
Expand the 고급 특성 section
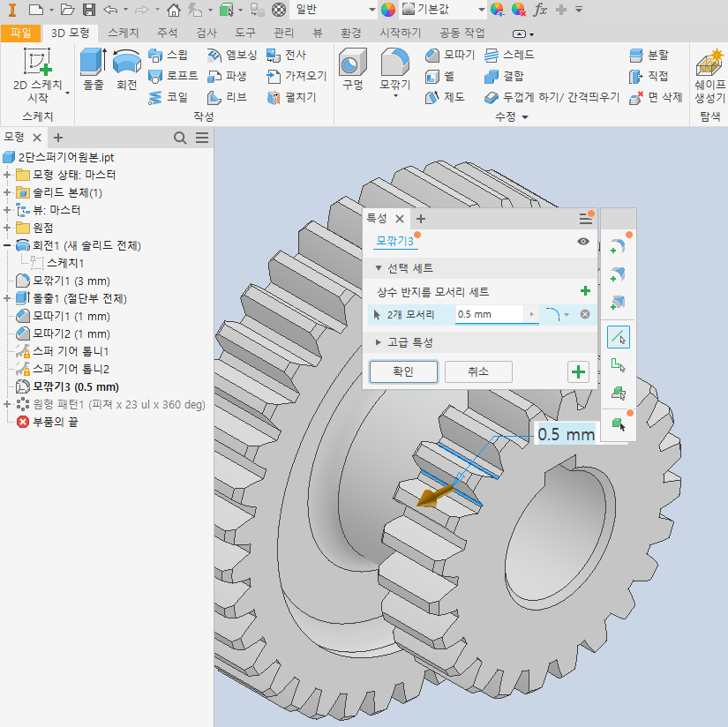[379, 342]
